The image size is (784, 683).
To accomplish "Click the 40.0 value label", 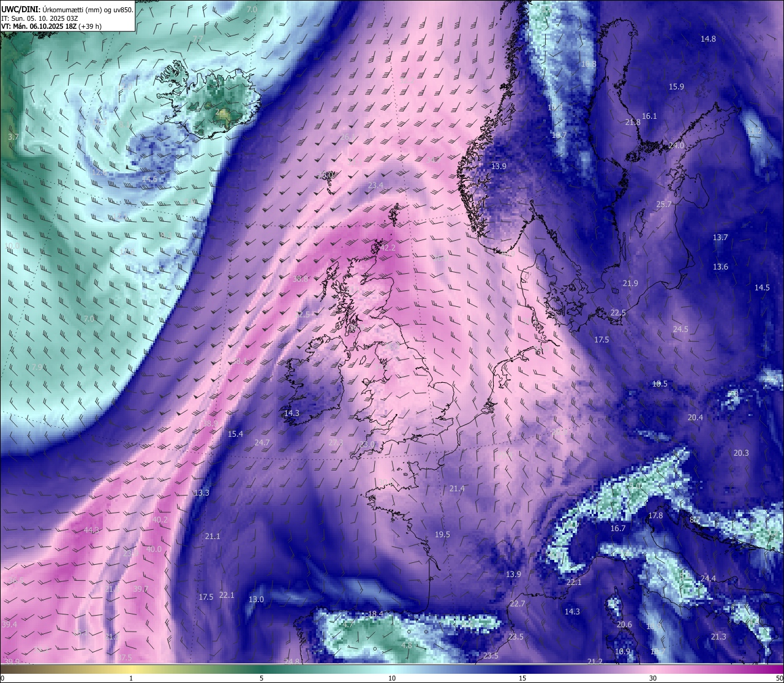I will pos(154,549).
